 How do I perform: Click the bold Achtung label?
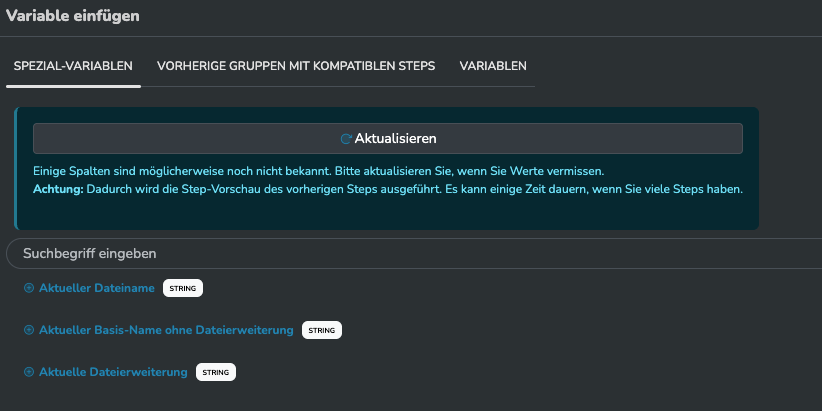pos(58,189)
